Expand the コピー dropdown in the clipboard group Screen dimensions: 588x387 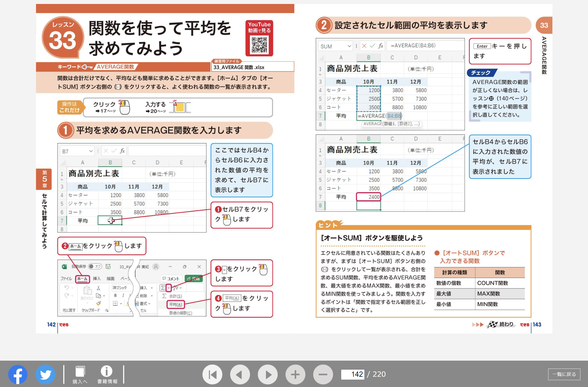click(104, 295)
